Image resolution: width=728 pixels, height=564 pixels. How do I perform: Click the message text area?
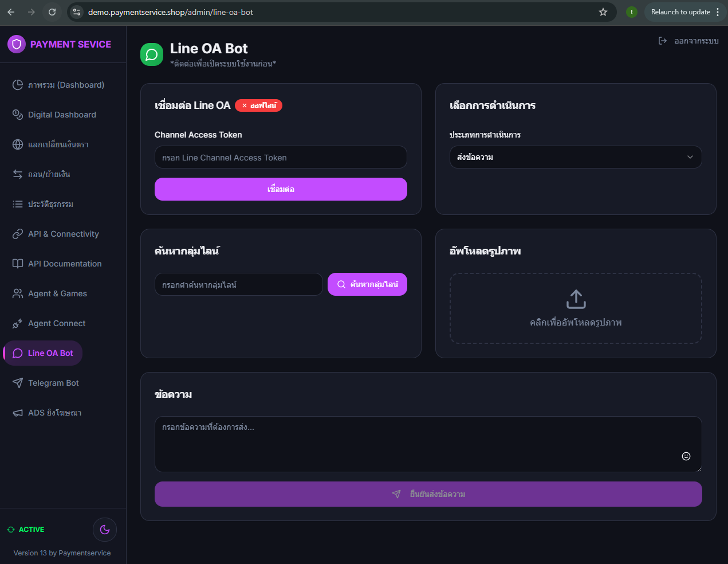[x=418, y=443]
